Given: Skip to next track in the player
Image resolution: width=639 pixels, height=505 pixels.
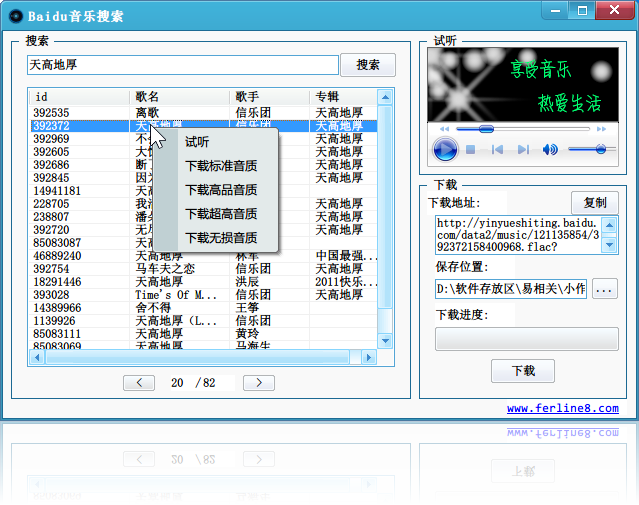Looking at the screenshot, I should click(523, 150).
